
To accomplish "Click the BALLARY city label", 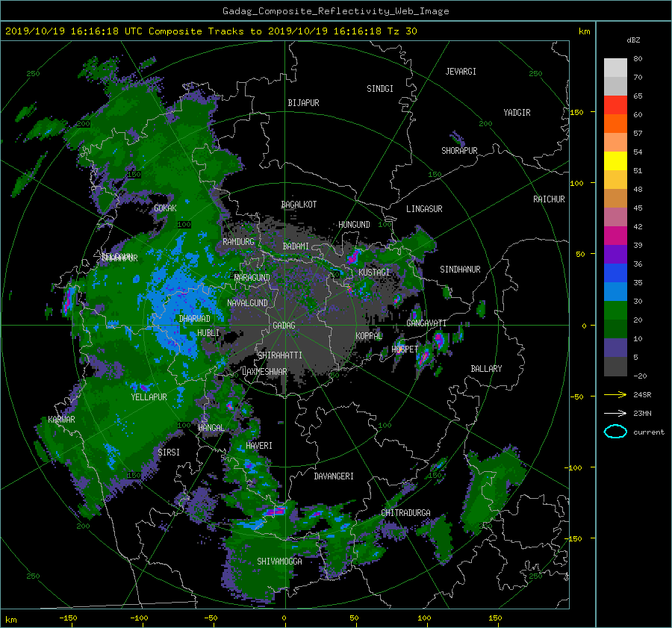I will 486,369.
